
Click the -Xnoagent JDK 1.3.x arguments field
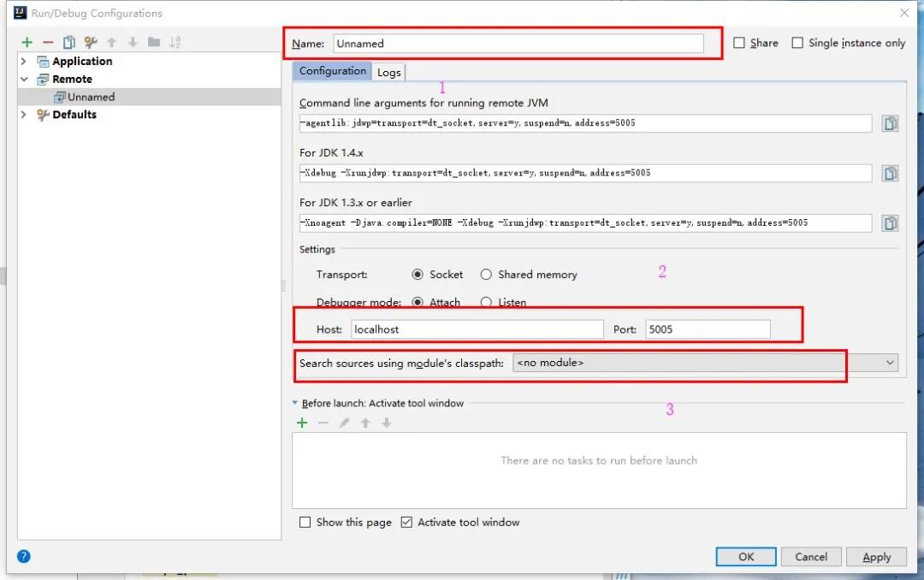586,222
